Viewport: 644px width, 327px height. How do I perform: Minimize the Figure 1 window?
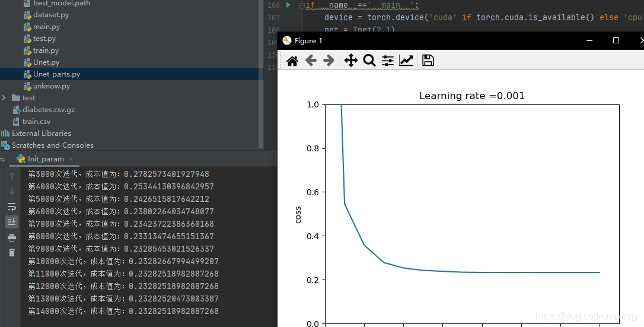tap(589, 40)
